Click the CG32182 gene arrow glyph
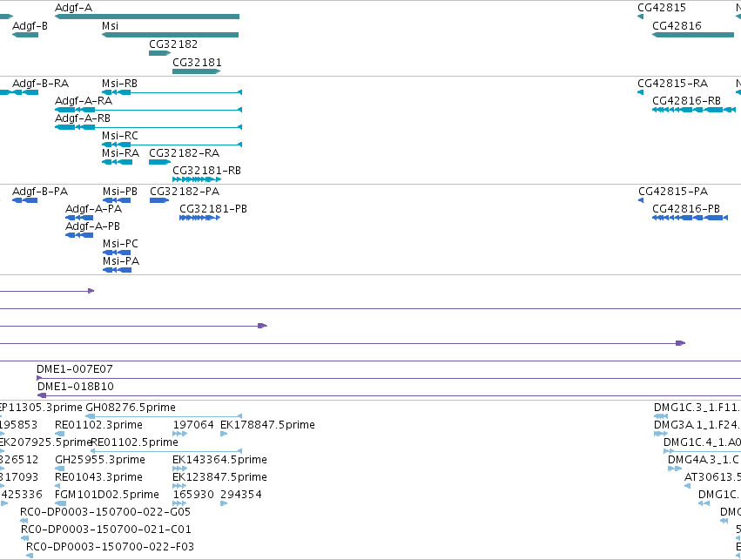This screenshot has width=741, height=560. (159, 53)
